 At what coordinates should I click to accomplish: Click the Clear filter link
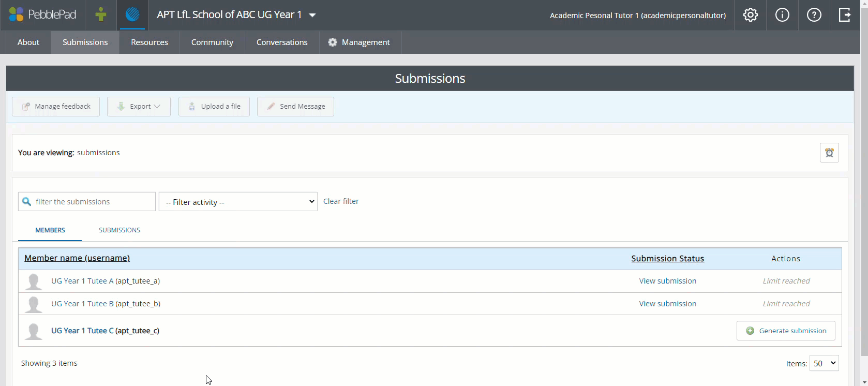pyautogui.click(x=341, y=201)
